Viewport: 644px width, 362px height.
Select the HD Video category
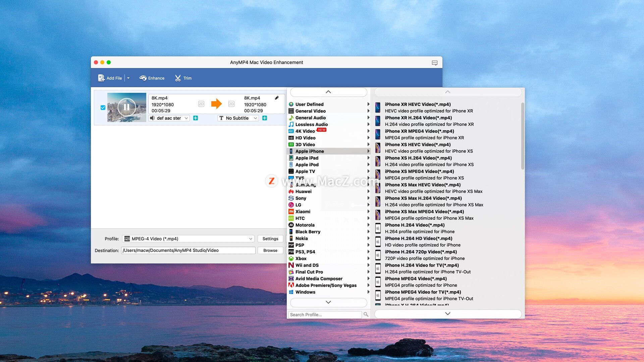click(x=329, y=138)
